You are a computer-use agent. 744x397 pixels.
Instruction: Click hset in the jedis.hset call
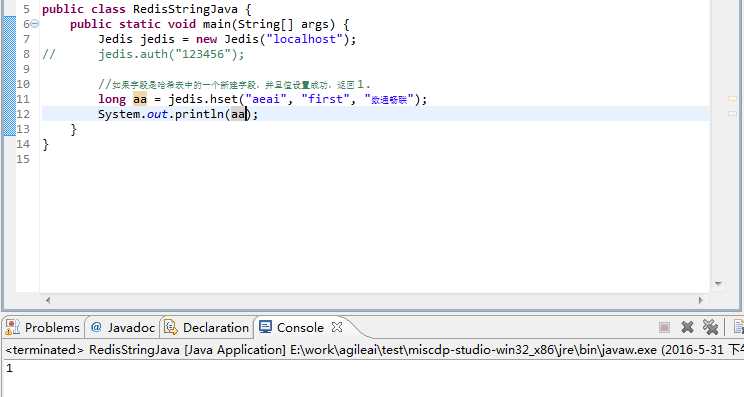coord(224,99)
